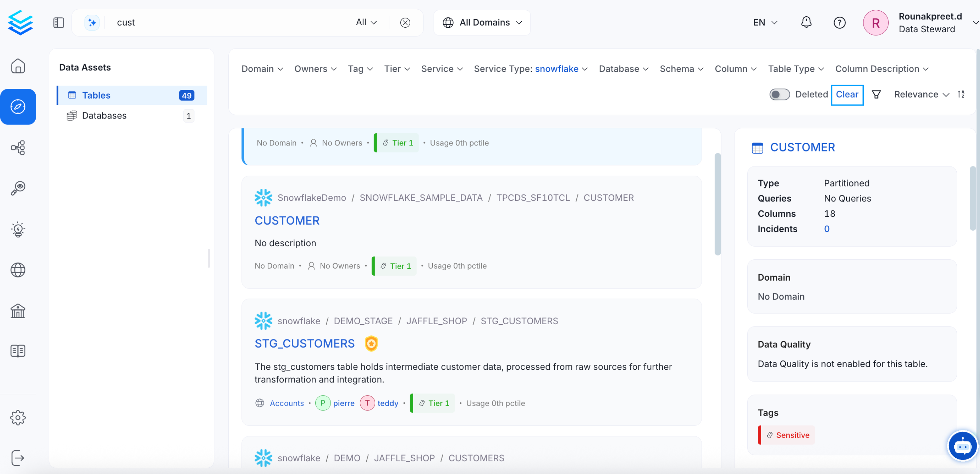Open the Lineage icon in left sidebar

[18, 147]
